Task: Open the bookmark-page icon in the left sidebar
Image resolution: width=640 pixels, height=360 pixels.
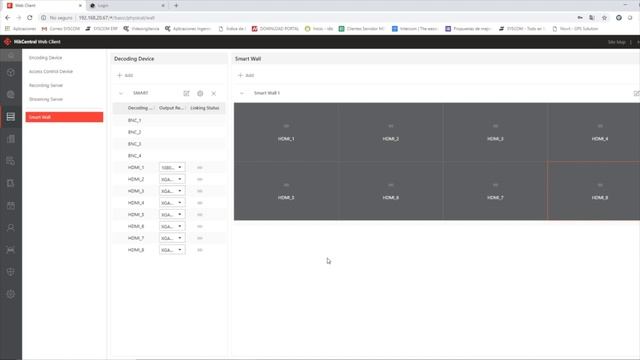Action: (11, 183)
